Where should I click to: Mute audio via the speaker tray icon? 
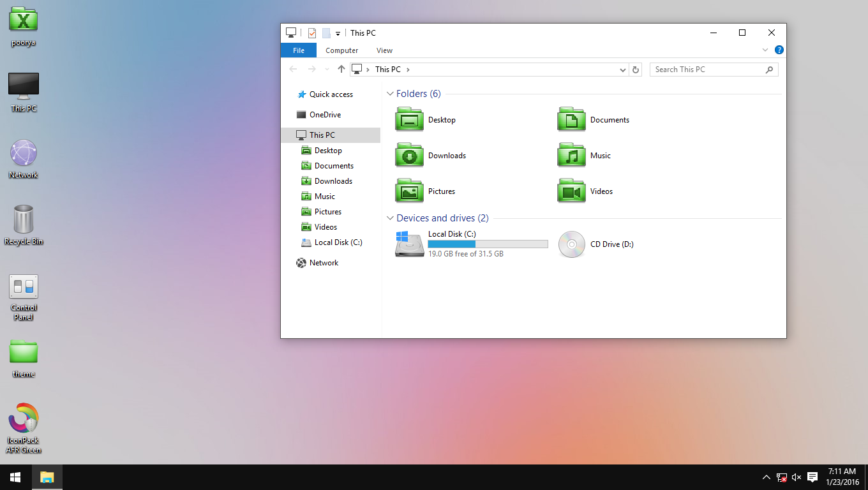tap(796, 477)
